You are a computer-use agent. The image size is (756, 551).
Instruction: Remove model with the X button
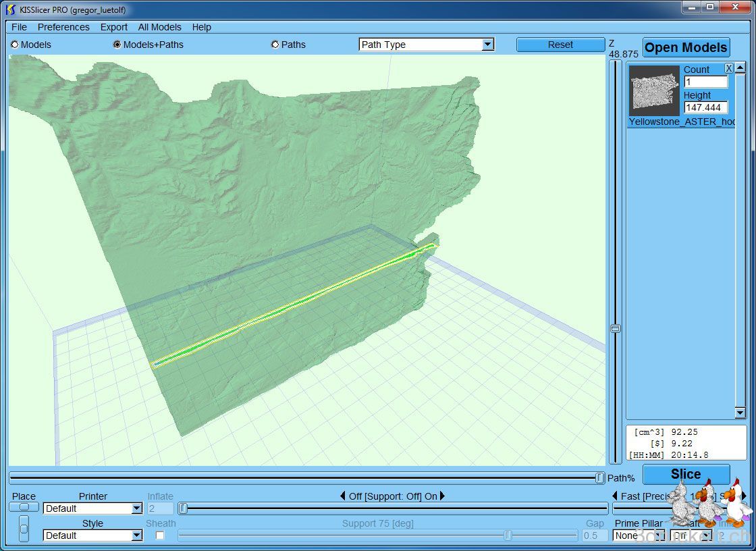tap(729, 68)
